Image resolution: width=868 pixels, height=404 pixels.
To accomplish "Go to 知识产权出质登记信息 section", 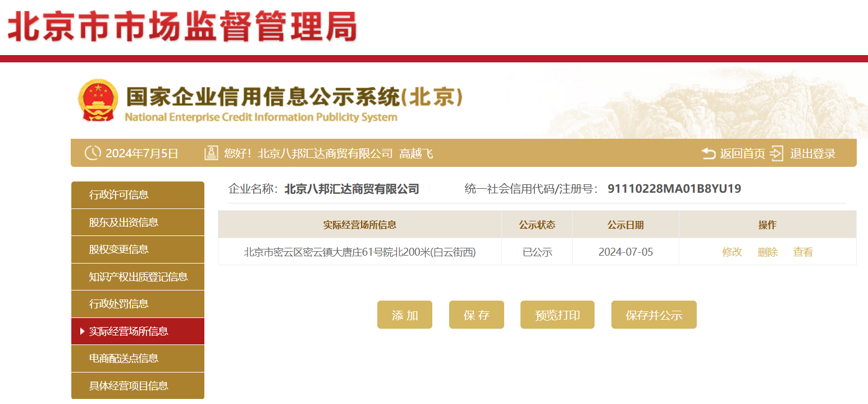I will [138, 277].
